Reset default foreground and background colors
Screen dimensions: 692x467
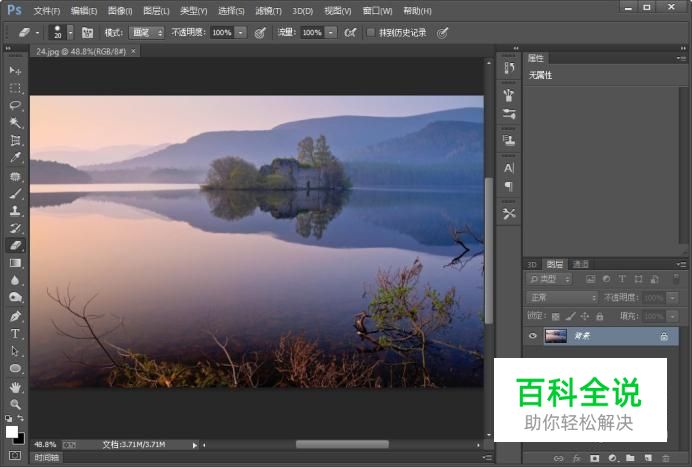point(8,418)
